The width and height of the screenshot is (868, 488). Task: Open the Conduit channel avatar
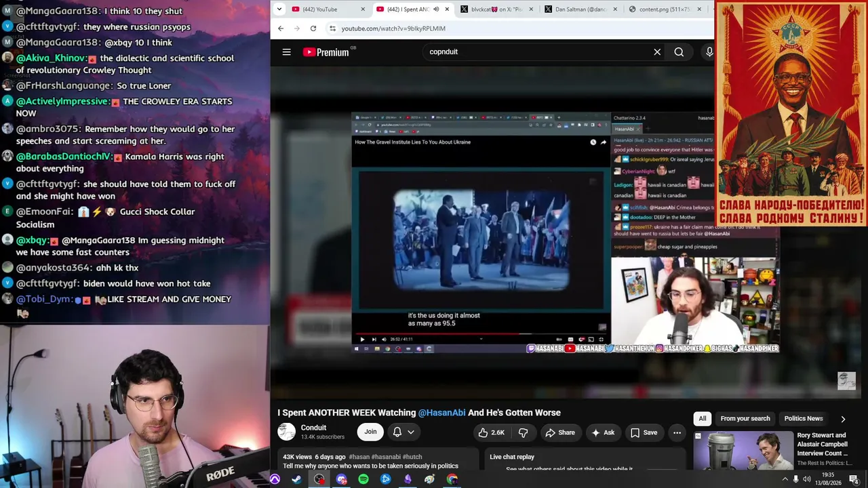[x=287, y=432]
